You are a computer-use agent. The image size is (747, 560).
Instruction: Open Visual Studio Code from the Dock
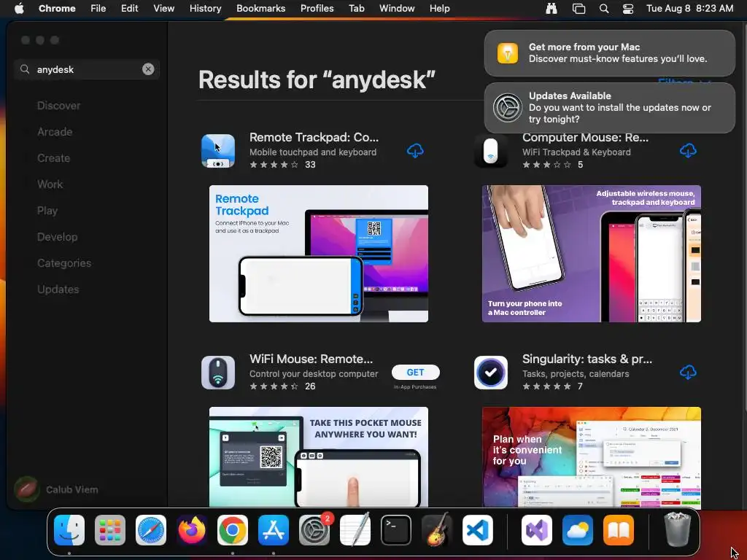[x=478, y=530]
